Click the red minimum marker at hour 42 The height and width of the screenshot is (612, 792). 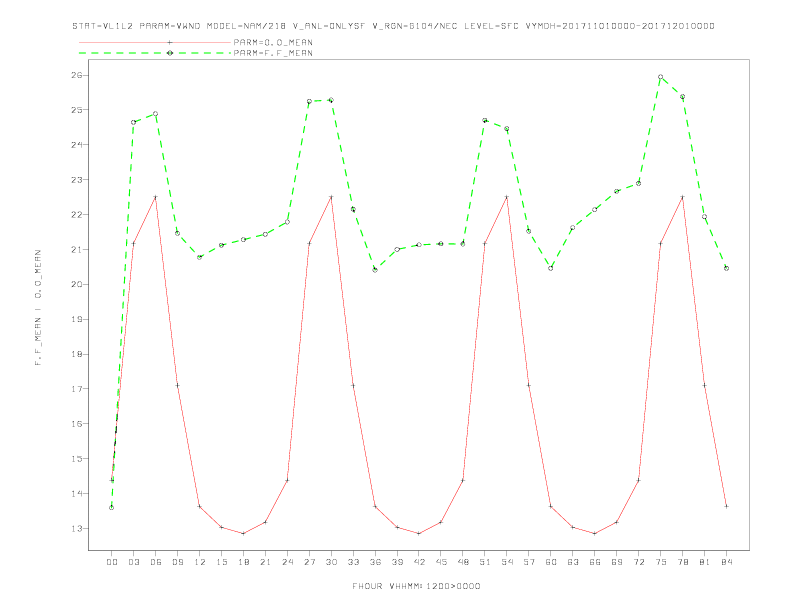419,533
